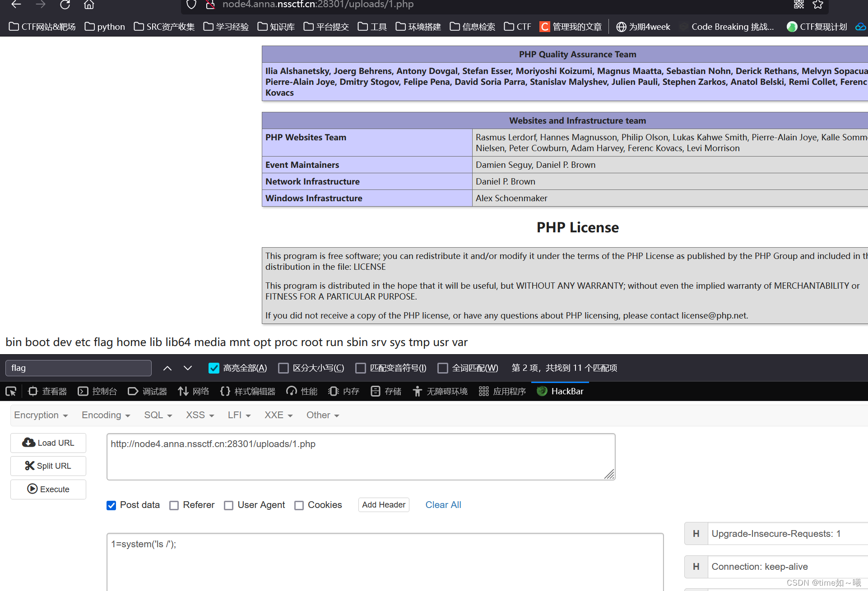
Task: Open the 网络 network panel
Action: tap(194, 391)
